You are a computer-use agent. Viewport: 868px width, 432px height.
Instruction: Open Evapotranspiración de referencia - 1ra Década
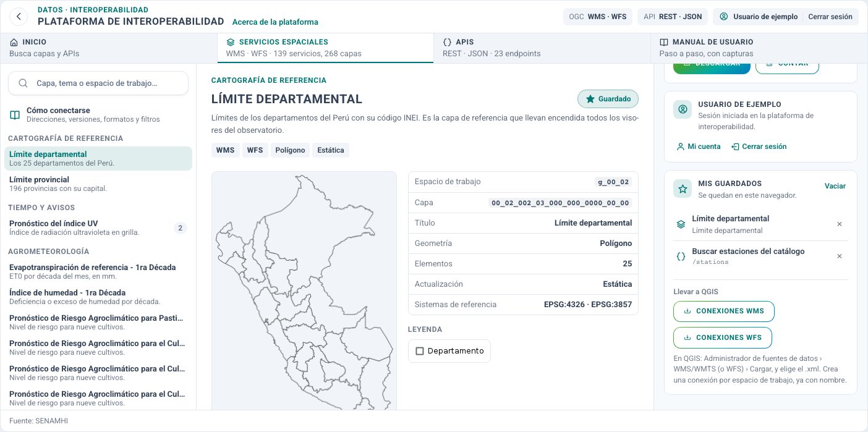coord(98,271)
